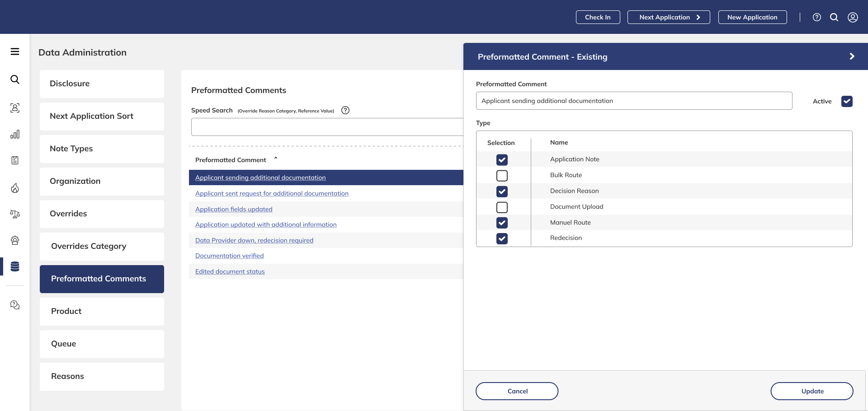Screen dimensions: 868x411
Task: Open the Product section
Action: 102,311
